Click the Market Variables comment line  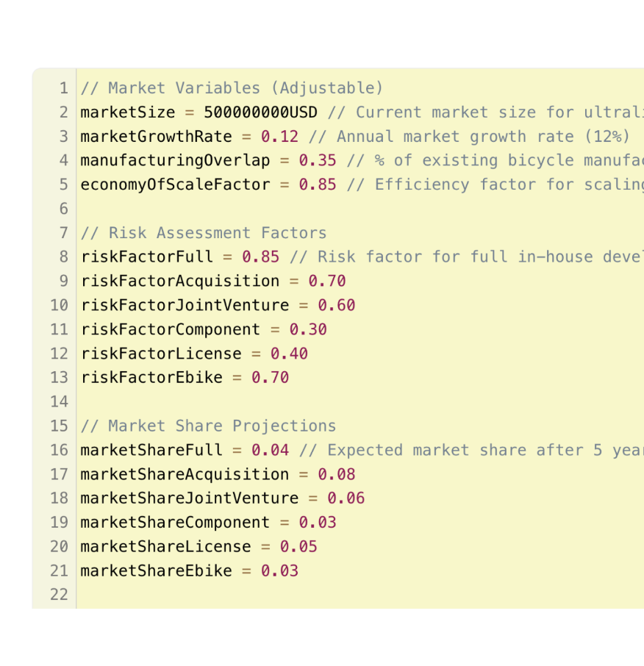232,88
